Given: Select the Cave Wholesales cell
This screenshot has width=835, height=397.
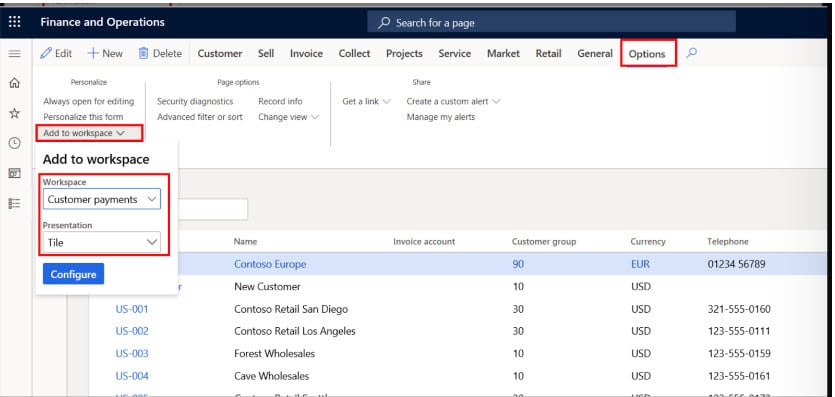Looking at the screenshot, I should click(271, 376).
